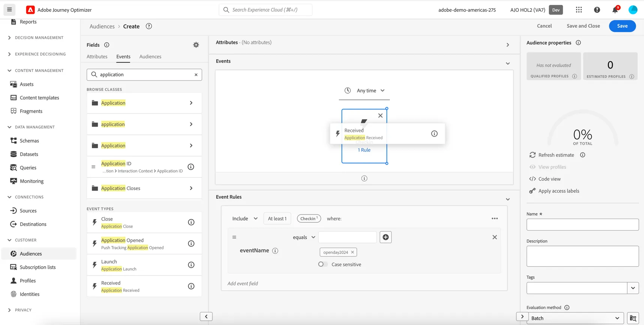Screen dimensions: 644x325
Task: Click the add value plus icon
Action: pos(385,237)
